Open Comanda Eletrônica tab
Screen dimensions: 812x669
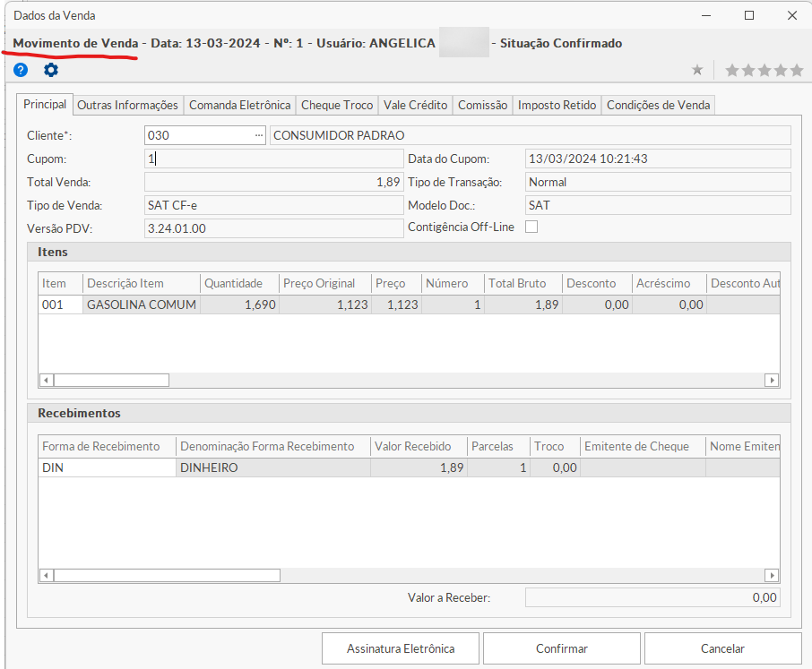(240, 105)
